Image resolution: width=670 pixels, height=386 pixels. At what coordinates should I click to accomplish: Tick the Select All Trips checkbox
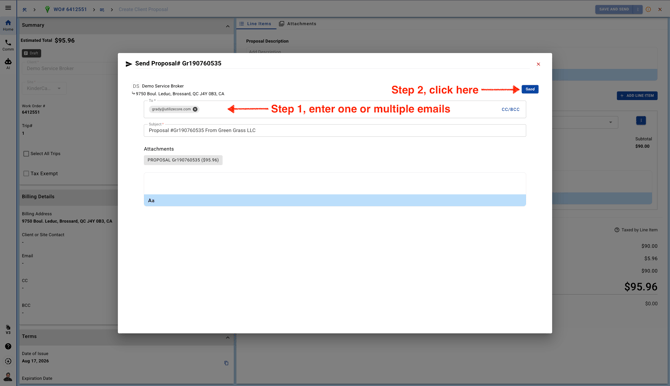point(26,154)
